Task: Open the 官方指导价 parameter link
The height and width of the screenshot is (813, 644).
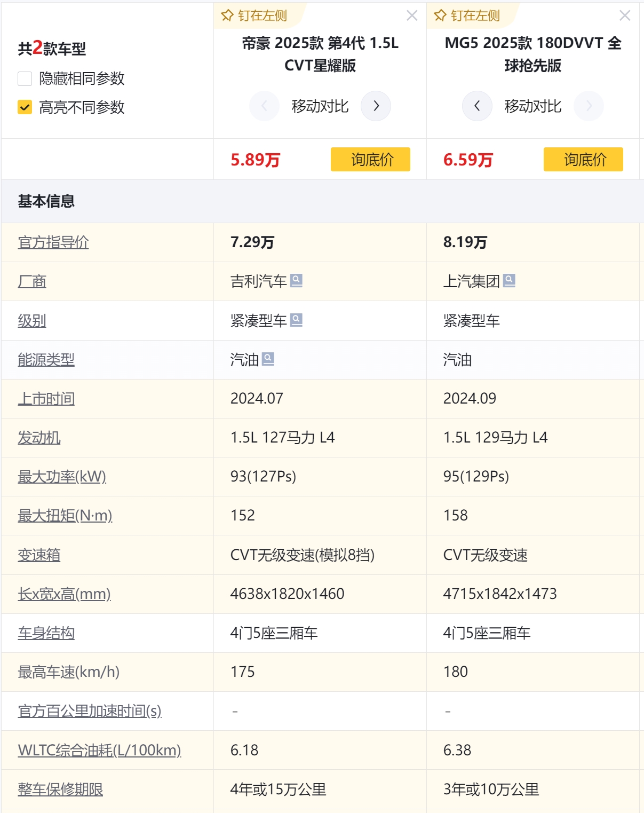Action: [53, 242]
